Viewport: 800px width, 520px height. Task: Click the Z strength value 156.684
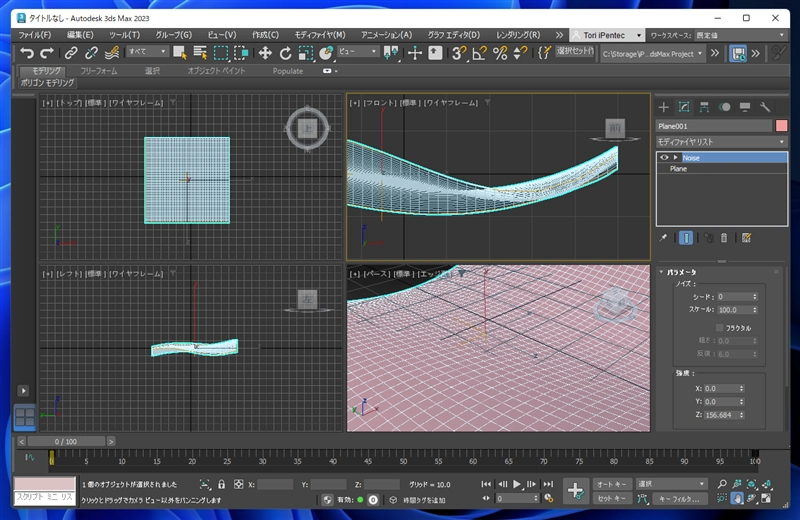pos(720,415)
